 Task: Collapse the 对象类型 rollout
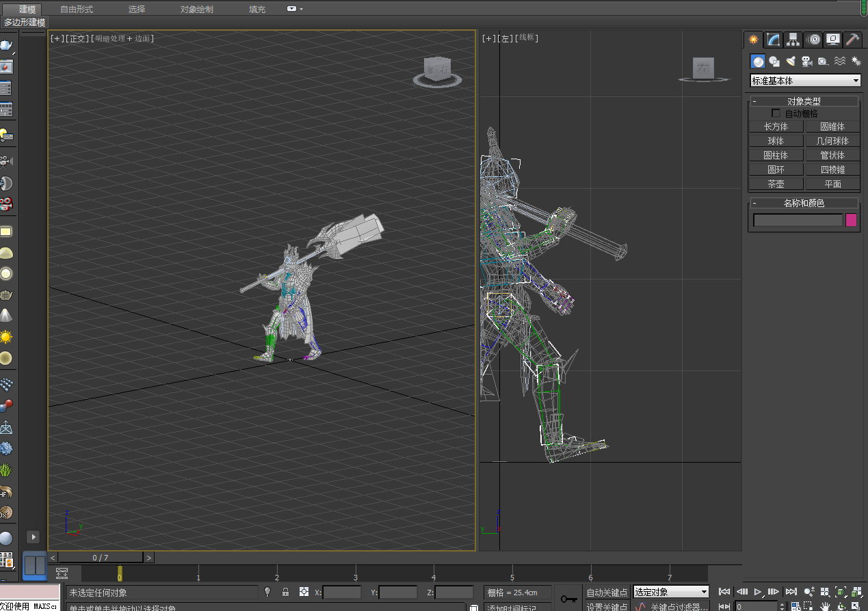[x=804, y=101]
